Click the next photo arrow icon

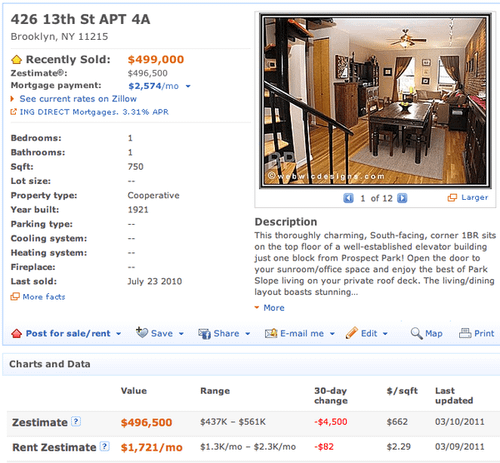[402, 198]
